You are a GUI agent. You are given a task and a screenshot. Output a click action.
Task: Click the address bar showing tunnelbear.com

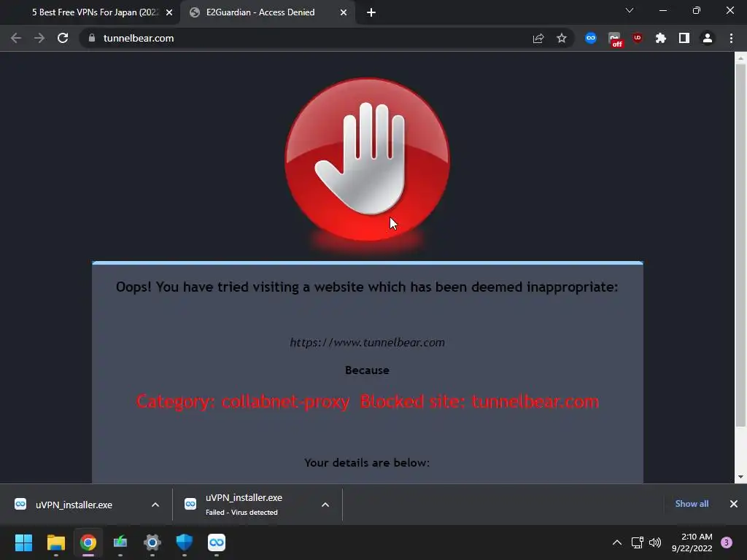pyautogui.click(x=305, y=38)
